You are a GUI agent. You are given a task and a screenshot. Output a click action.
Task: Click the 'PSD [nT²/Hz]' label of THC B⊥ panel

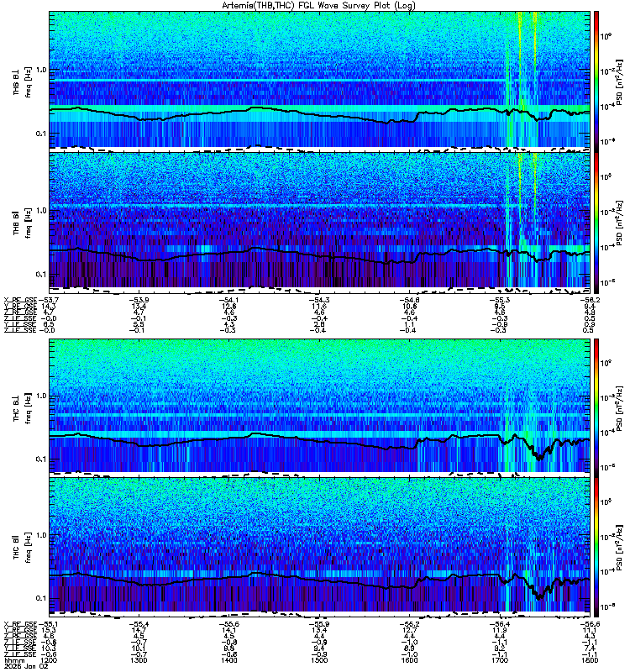pyautogui.click(x=620, y=408)
